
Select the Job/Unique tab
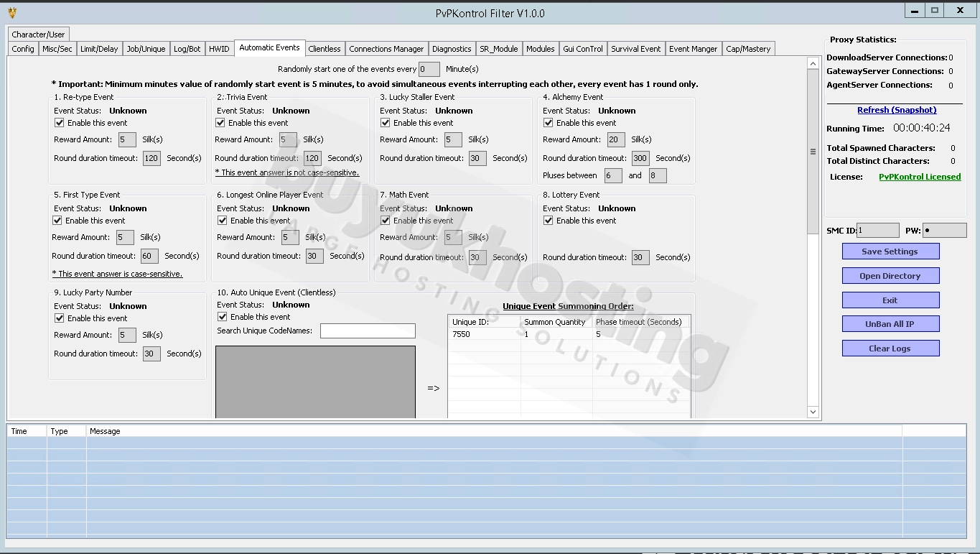click(146, 49)
